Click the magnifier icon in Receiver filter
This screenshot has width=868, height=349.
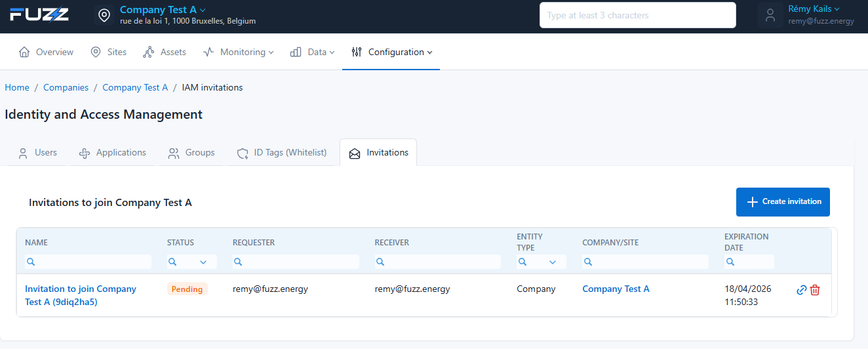pyautogui.click(x=380, y=262)
